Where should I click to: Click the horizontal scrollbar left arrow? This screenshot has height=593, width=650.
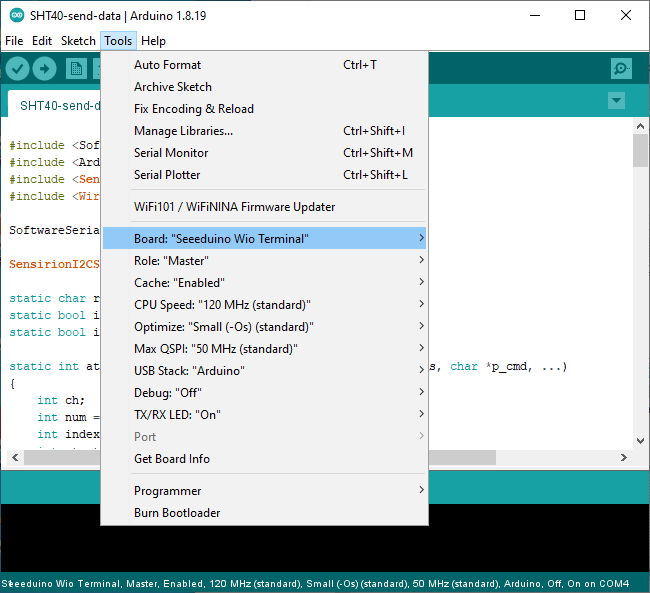(x=15, y=457)
